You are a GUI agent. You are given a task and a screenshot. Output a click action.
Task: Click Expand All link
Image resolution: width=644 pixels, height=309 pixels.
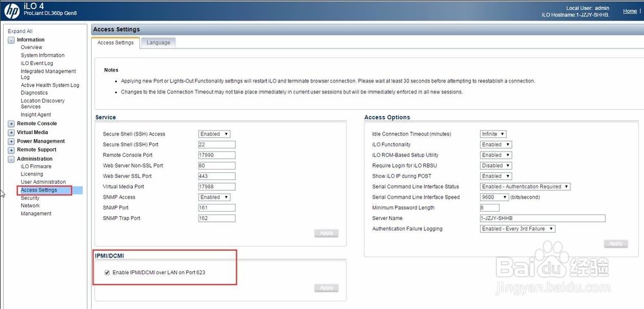point(20,31)
